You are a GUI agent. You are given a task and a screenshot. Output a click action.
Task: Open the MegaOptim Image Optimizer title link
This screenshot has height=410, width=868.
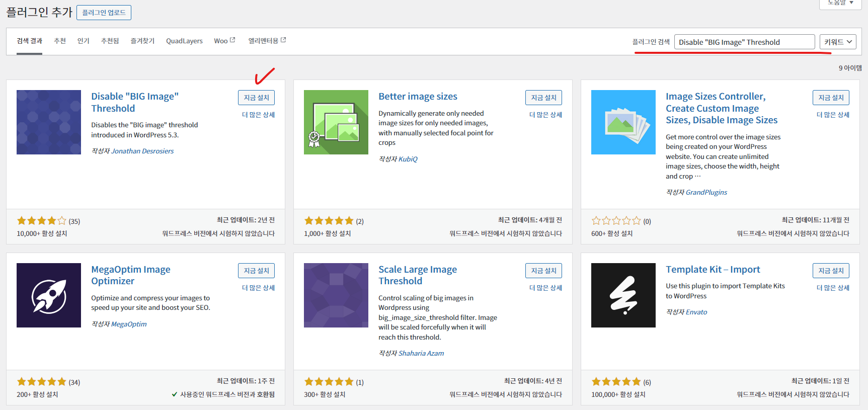point(131,275)
